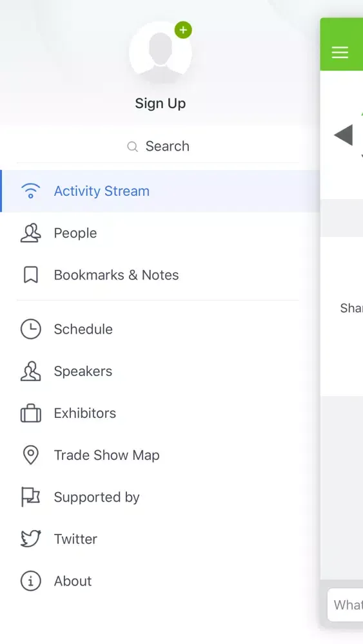363x644 pixels.
Task: Tap the Supported by flag icon
Action: tap(31, 497)
